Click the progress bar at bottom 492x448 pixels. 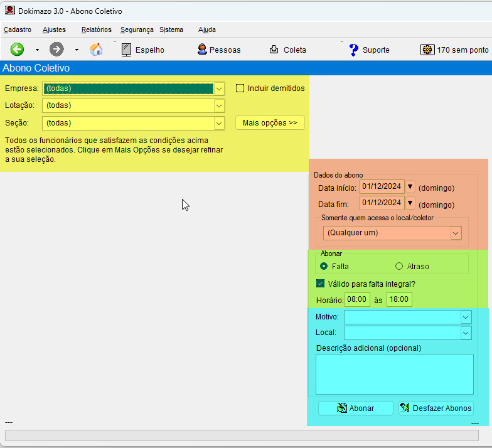click(242, 435)
